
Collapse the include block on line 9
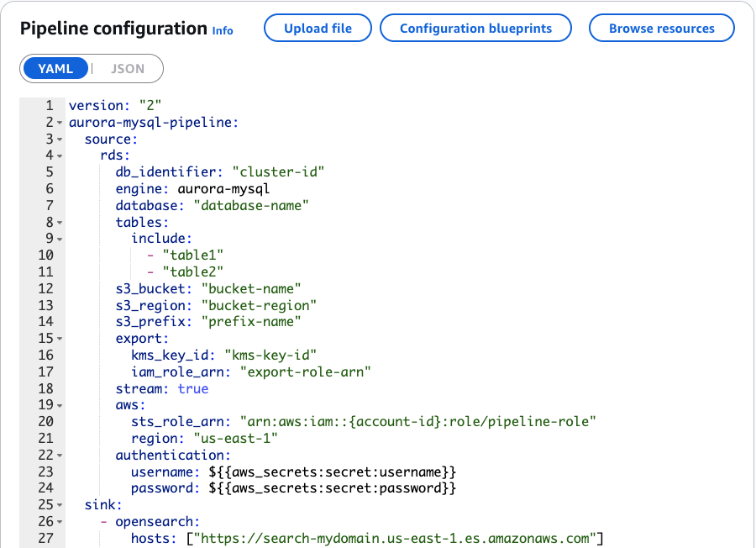point(60,240)
